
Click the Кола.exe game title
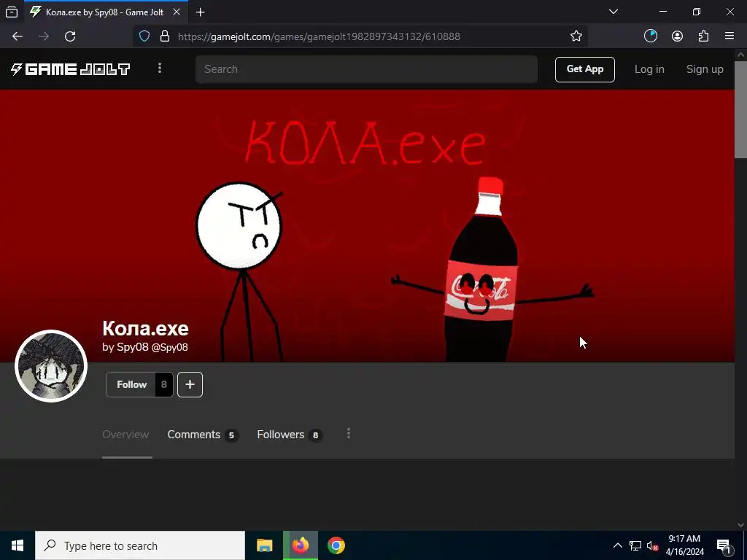145,329
